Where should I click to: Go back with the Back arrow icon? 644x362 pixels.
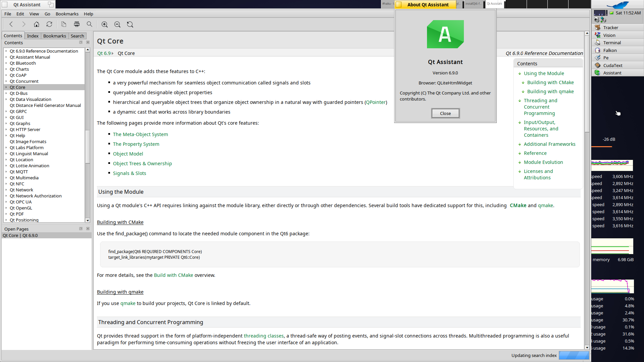tap(11, 24)
